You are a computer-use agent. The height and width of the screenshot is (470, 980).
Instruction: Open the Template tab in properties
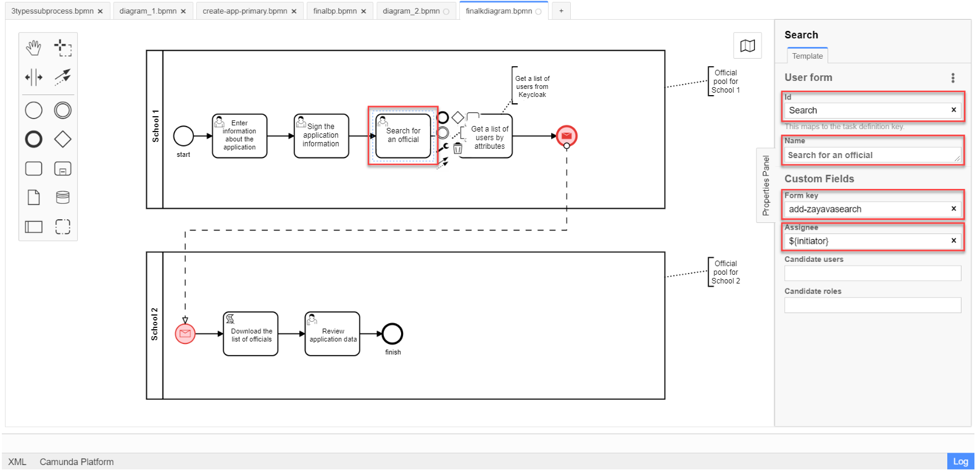tap(807, 56)
